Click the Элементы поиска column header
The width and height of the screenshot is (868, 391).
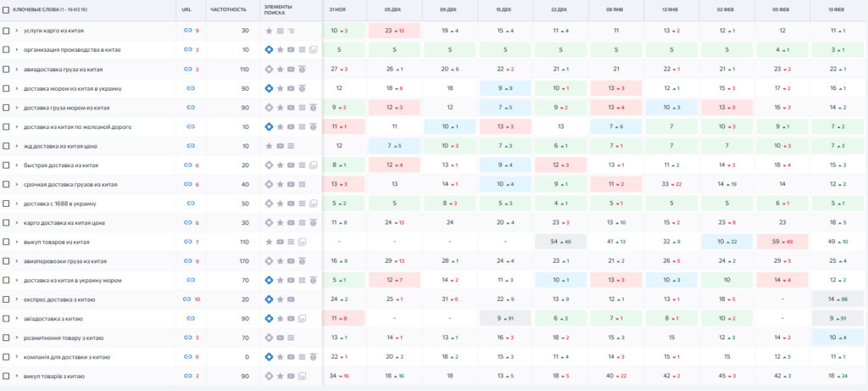pos(278,10)
